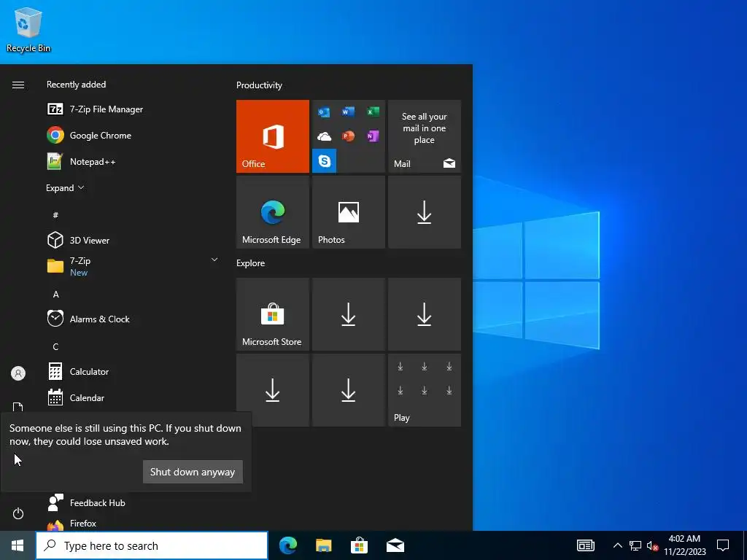Click the download tile next to Photos

click(x=425, y=212)
